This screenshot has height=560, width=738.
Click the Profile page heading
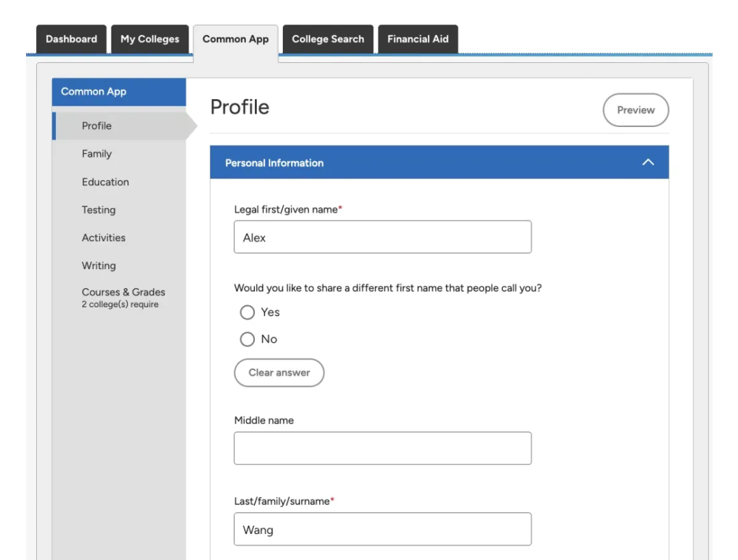[240, 107]
